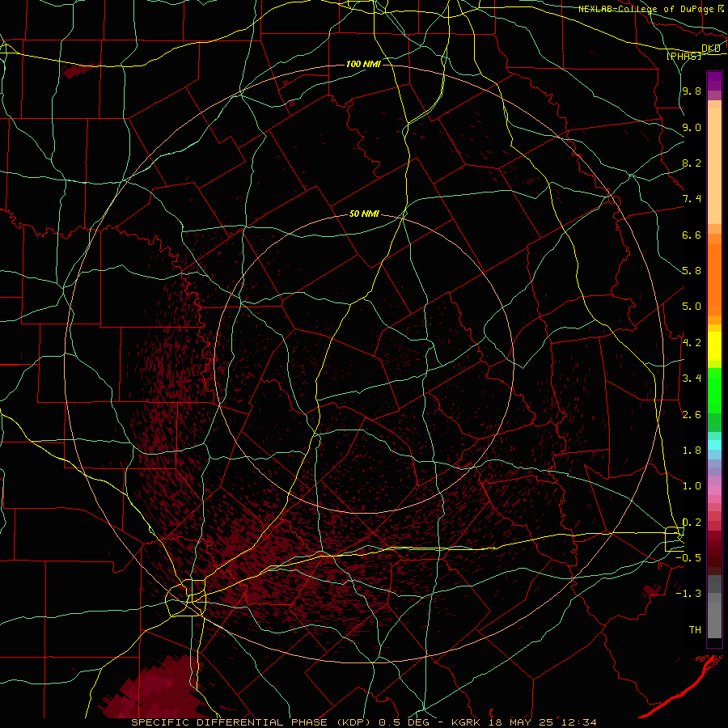The height and width of the screenshot is (728, 728).
Task: Click the 50 NMI range ring label
Action: (364, 214)
